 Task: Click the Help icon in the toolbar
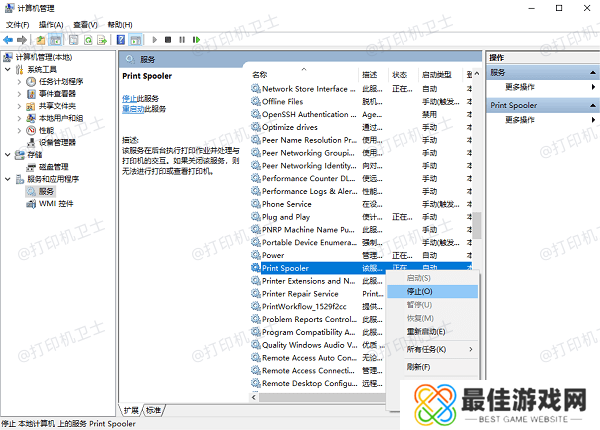(x=118, y=40)
